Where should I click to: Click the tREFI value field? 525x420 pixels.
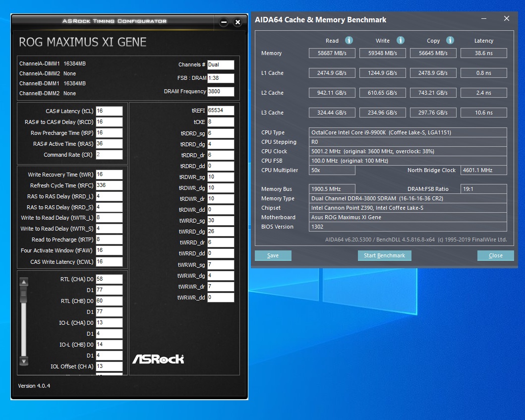(221, 111)
